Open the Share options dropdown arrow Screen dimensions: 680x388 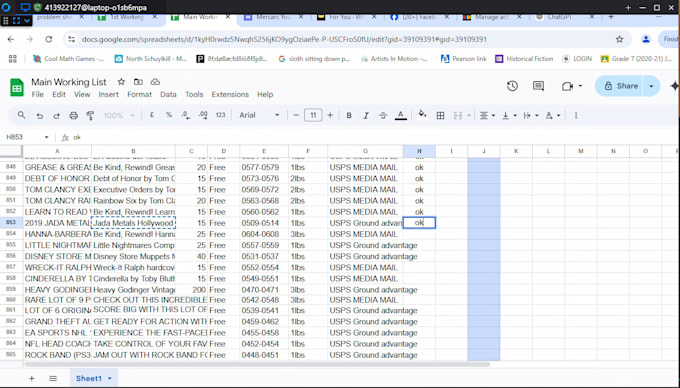click(651, 86)
